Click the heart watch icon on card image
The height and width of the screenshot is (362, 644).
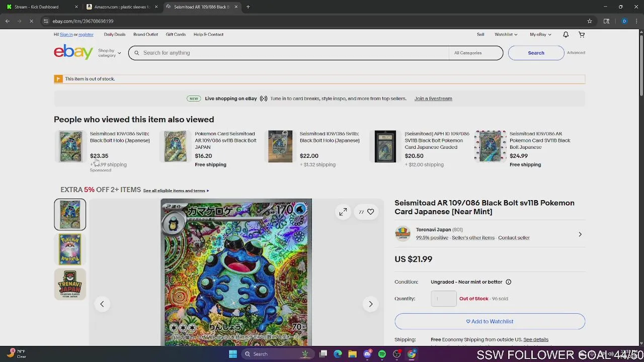tap(370, 212)
